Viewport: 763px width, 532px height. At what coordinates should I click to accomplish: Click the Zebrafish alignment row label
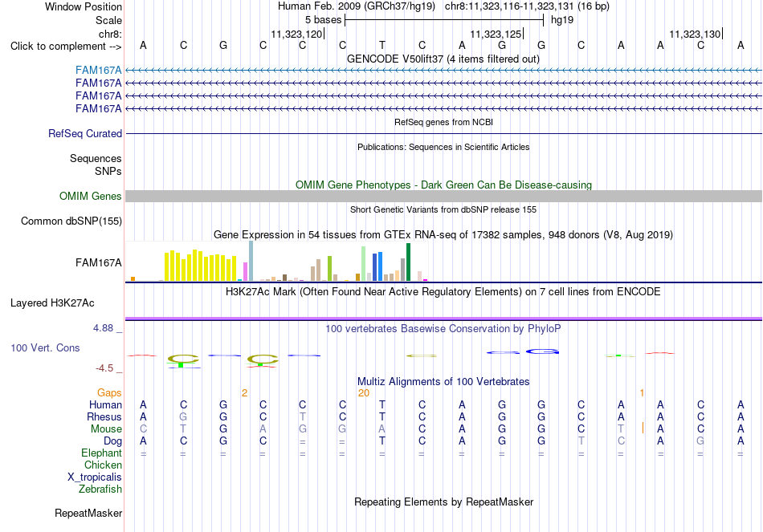pyautogui.click(x=100, y=489)
